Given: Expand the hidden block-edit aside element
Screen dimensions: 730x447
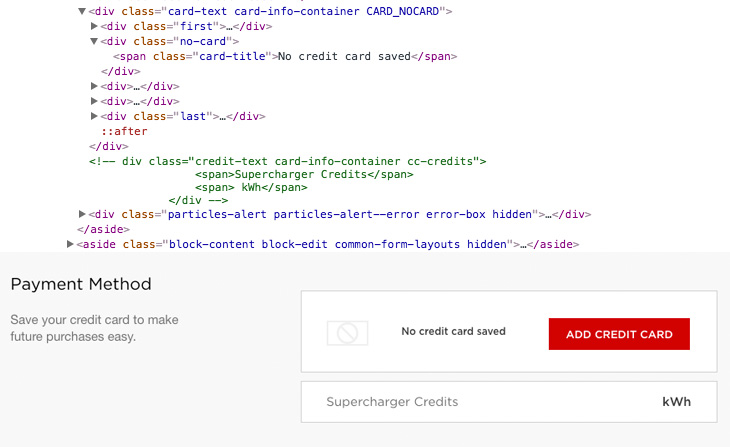Looking at the screenshot, I should point(70,244).
